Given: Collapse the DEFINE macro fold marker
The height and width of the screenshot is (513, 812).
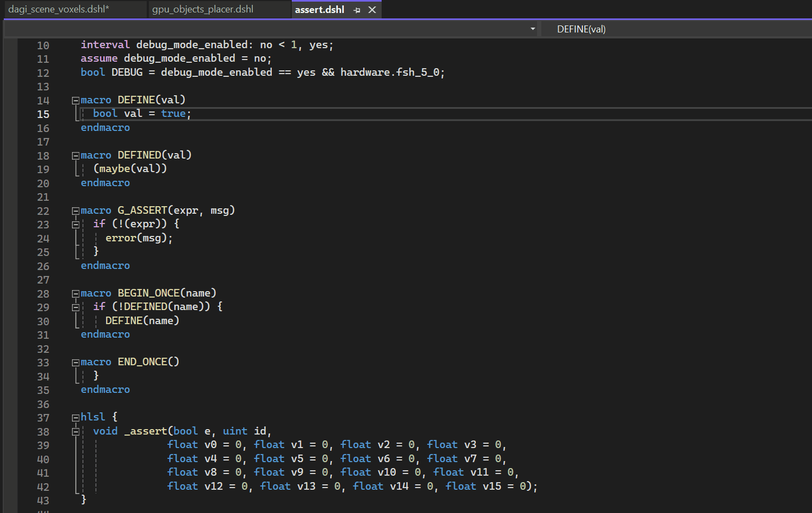Looking at the screenshot, I should point(75,100).
